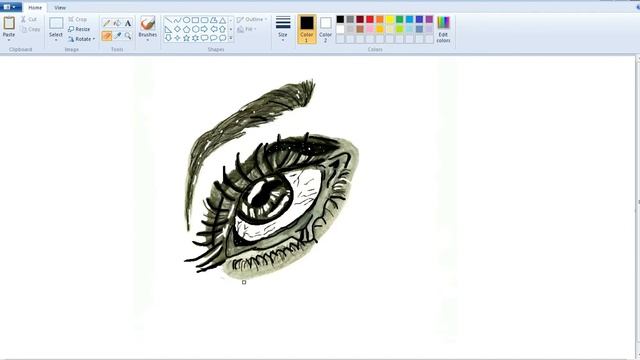This screenshot has width=640, height=360.
Task: Choose the Rectangle shape
Action: 195,20
